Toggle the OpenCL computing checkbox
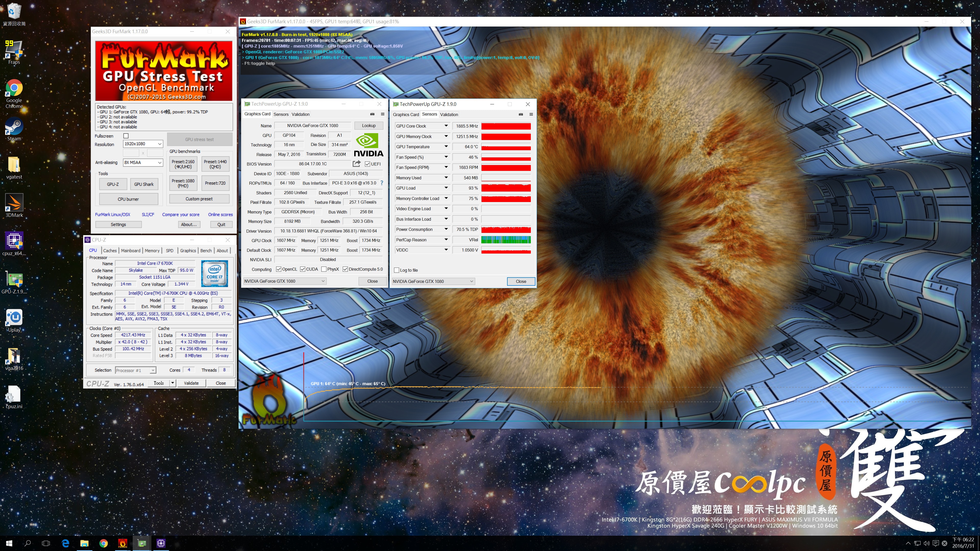This screenshot has height=551, width=980. [x=278, y=269]
